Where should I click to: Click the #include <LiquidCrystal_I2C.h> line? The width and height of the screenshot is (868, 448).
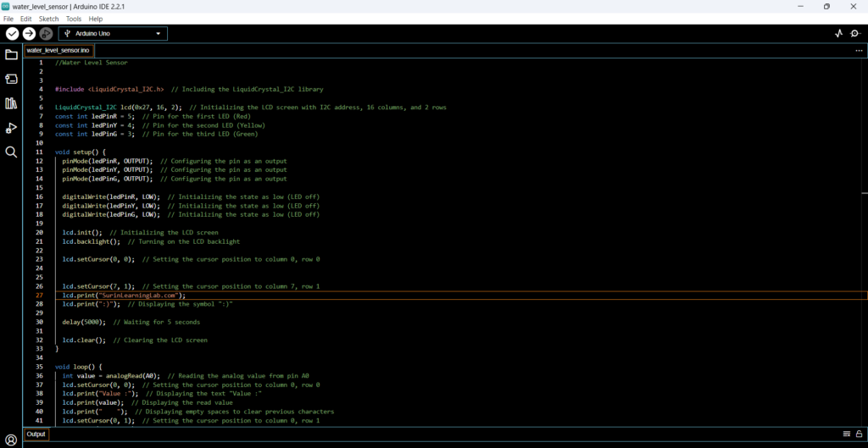[x=109, y=89]
